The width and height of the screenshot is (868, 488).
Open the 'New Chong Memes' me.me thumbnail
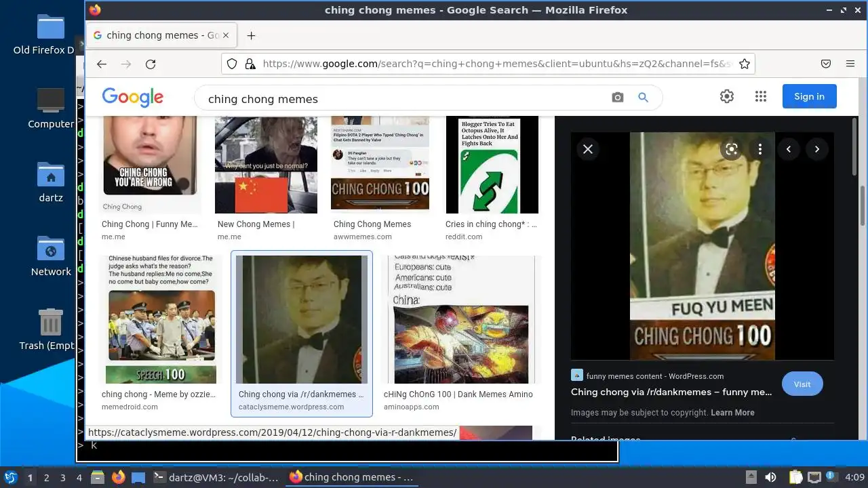[x=266, y=165]
